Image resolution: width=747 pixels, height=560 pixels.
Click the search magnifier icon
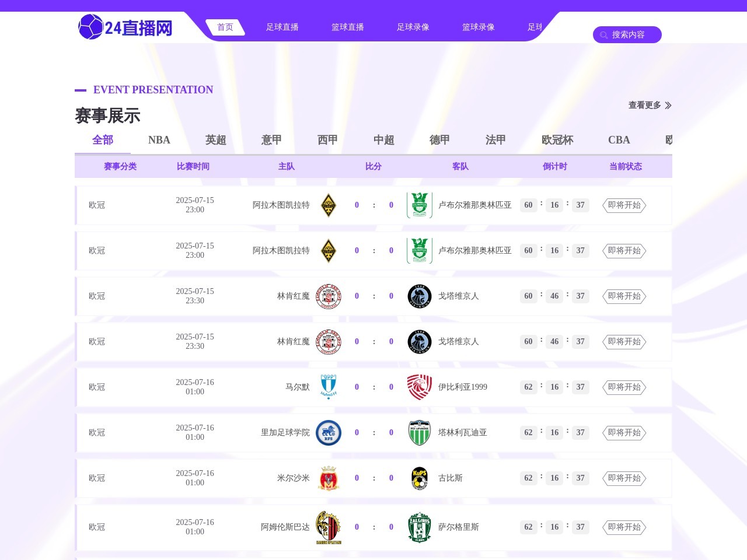[x=603, y=35]
